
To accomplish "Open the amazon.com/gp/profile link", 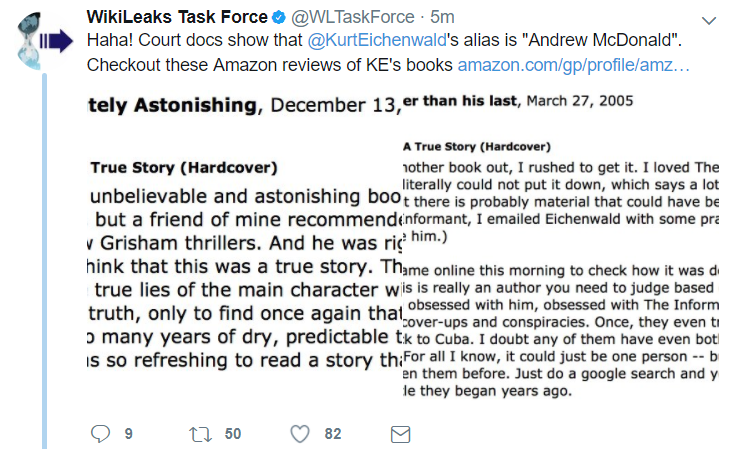I will click(x=573, y=65).
